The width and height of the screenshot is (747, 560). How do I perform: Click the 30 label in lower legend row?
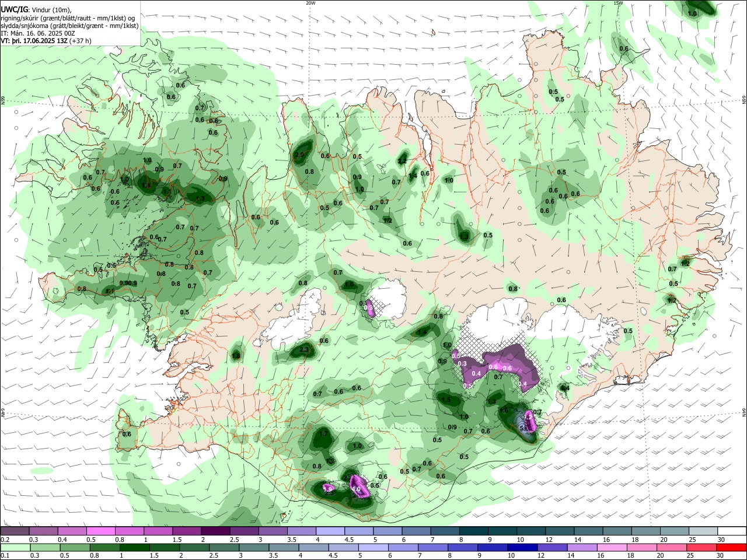point(721,556)
